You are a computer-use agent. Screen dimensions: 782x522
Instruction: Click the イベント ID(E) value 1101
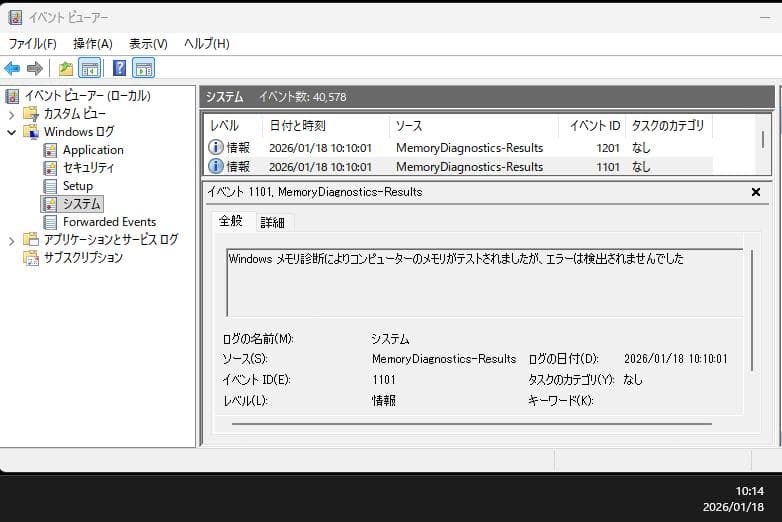point(384,380)
